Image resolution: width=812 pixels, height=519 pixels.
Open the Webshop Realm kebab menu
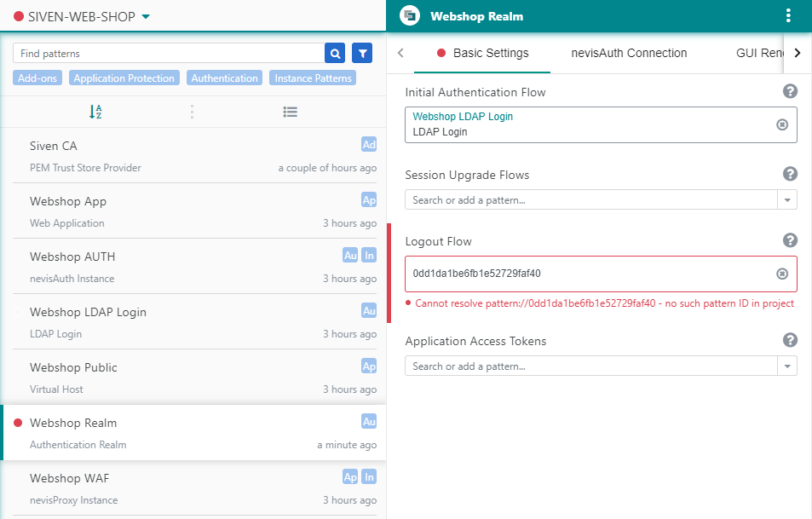pyautogui.click(x=787, y=16)
